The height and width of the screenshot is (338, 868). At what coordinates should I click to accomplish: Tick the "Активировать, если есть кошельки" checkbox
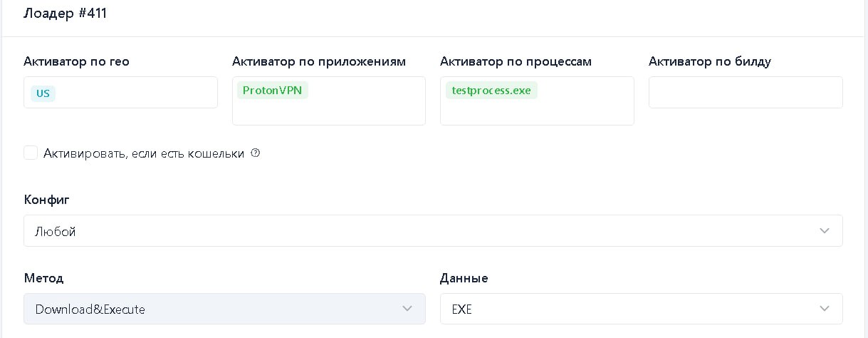coord(31,153)
